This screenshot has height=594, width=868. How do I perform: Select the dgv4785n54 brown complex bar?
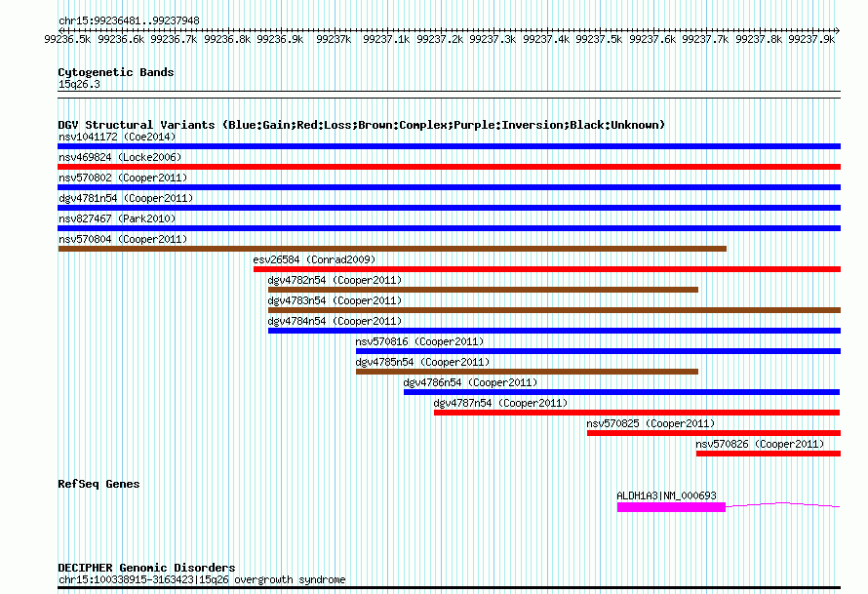[527, 372]
